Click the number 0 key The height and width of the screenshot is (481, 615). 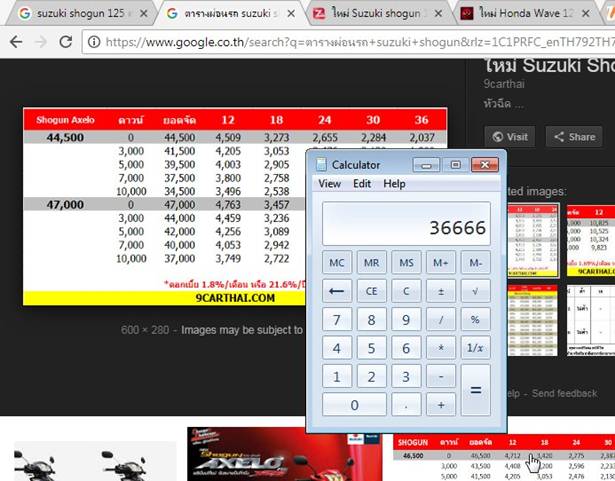tap(354, 404)
